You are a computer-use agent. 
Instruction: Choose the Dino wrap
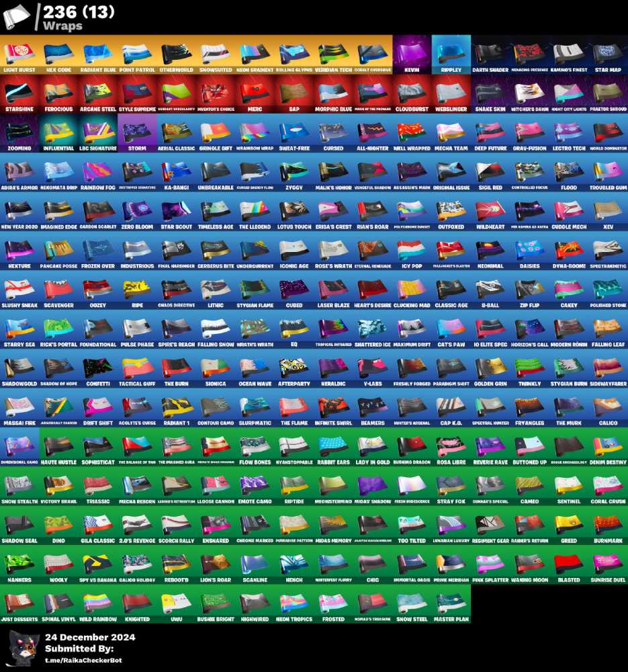click(x=58, y=526)
